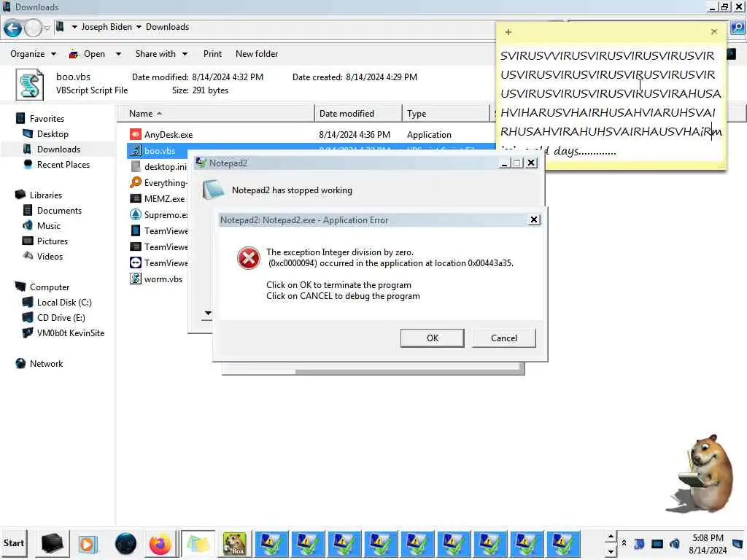Open the Sticky Notes taskbar button

[198, 544]
